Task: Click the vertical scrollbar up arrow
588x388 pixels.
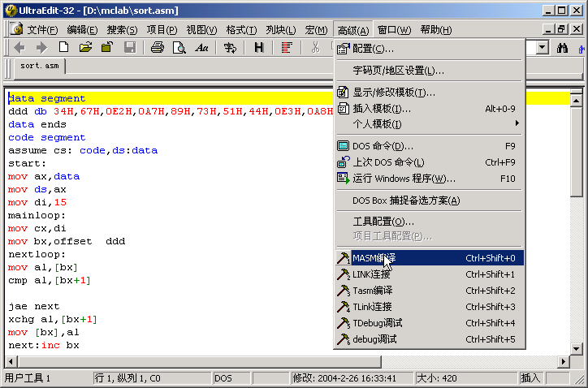Action: [576, 100]
